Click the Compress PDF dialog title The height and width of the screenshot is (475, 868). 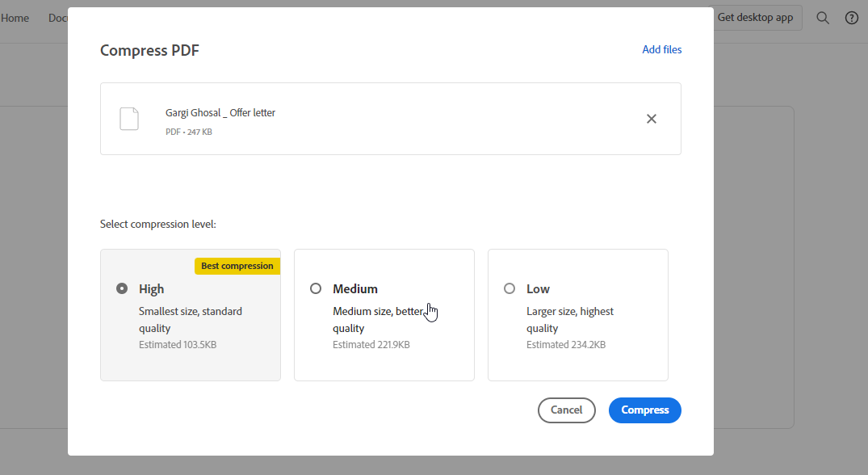coord(149,50)
